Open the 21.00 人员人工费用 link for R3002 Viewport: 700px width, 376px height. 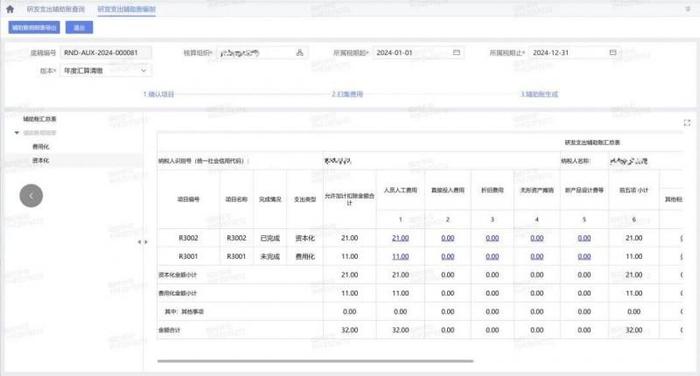tap(400, 238)
